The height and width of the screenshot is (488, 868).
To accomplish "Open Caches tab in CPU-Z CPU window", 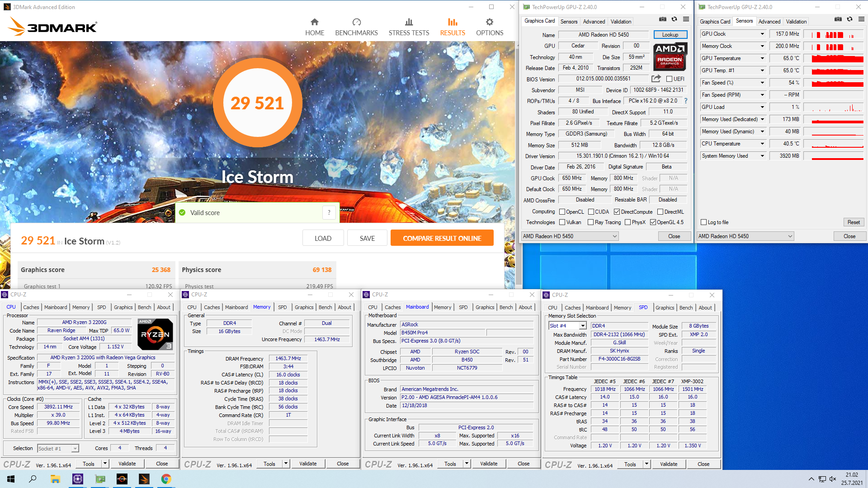I will (x=31, y=307).
